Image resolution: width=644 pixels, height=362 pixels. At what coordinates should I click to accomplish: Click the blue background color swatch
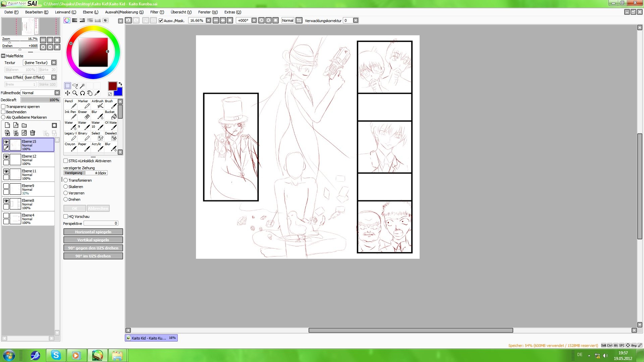(119, 92)
